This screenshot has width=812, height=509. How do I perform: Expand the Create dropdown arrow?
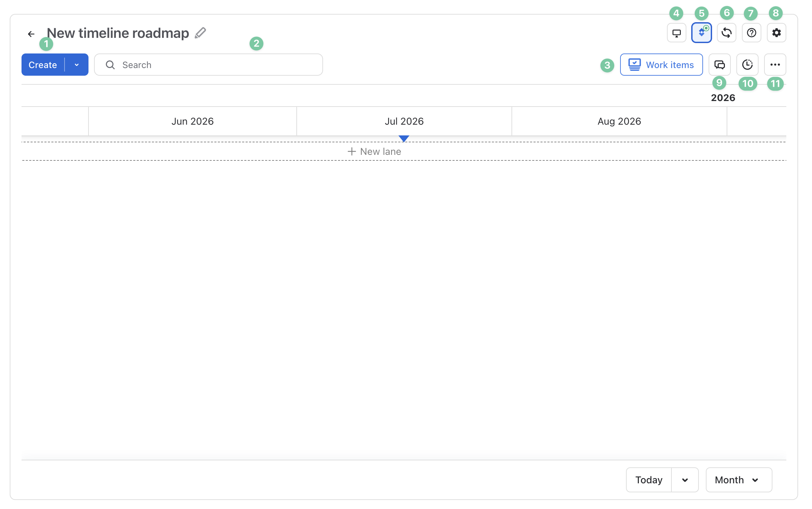(77, 65)
